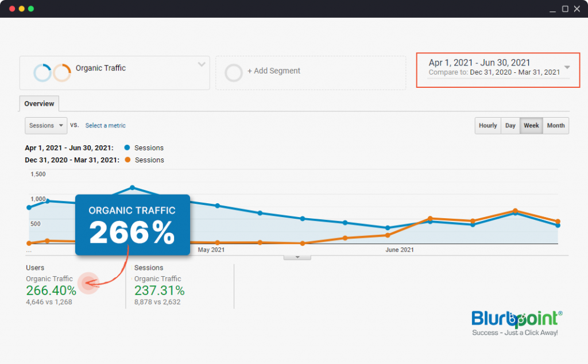This screenshot has width=588, height=364.
Task: Click the Organic Traffic segment donut icon
Action: 52,73
